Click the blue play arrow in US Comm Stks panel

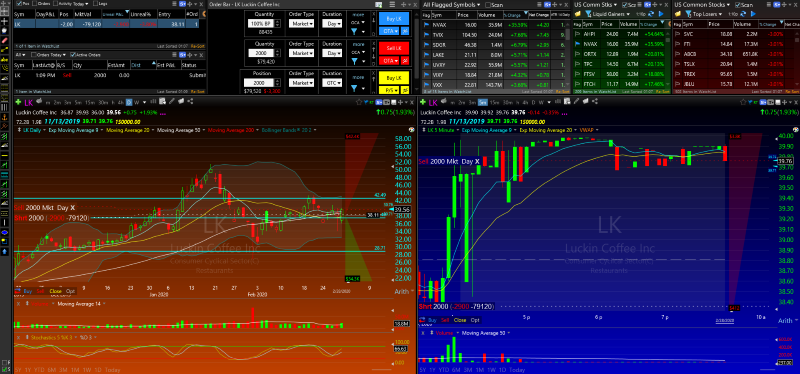pos(661,14)
